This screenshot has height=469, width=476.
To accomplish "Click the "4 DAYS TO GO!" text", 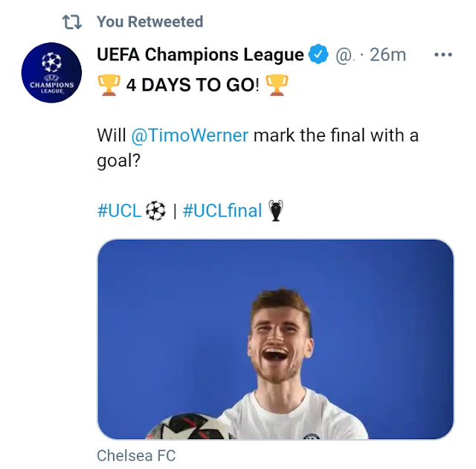I will [192, 85].
